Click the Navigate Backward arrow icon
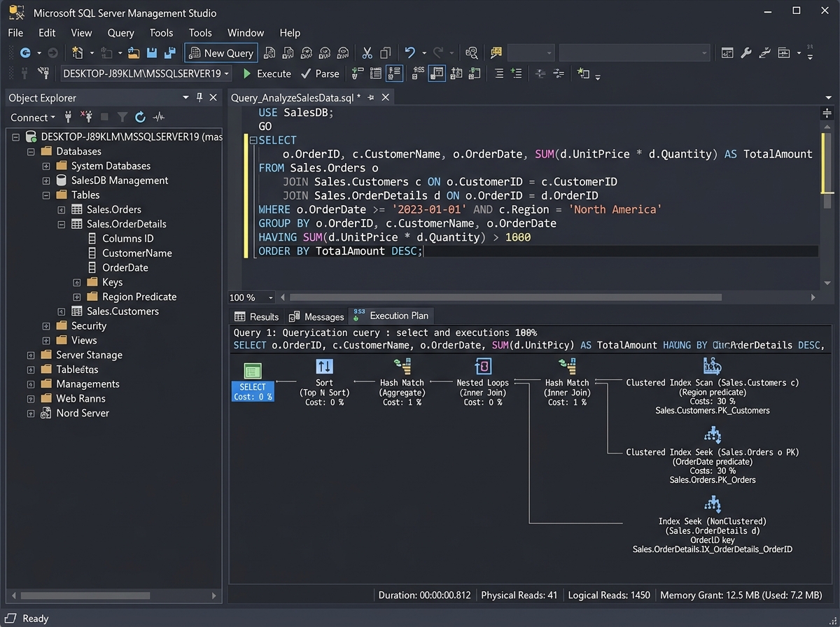The width and height of the screenshot is (840, 627). click(25, 52)
